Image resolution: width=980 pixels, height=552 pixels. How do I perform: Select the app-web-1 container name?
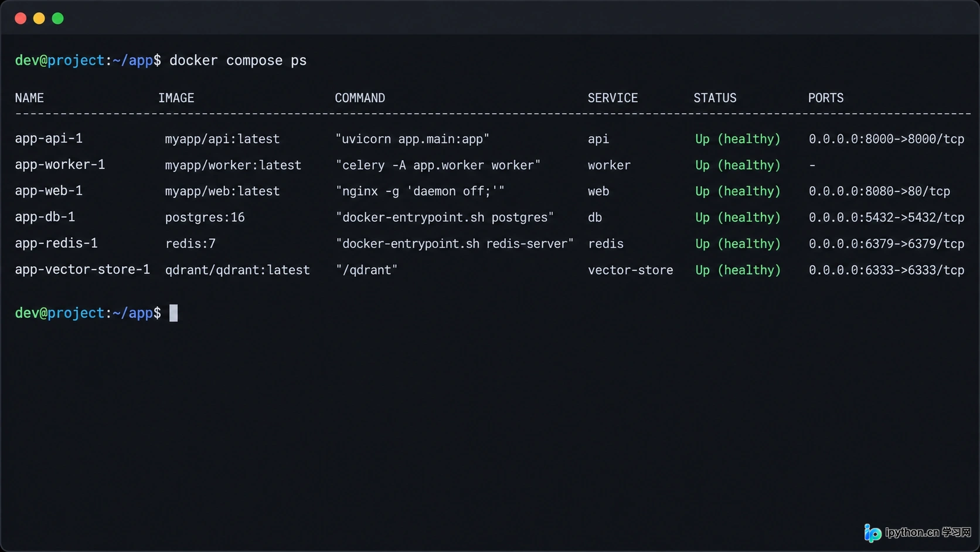click(x=49, y=191)
